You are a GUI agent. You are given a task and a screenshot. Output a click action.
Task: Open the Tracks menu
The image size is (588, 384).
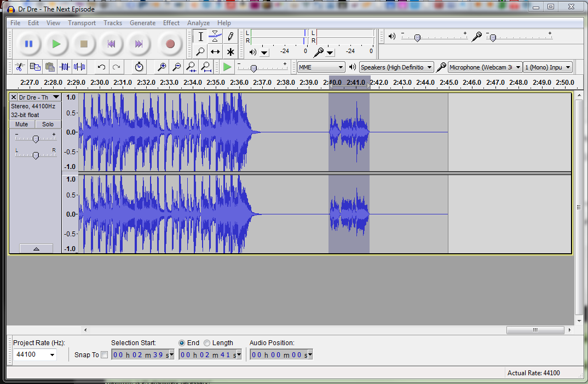click(113, 23)
